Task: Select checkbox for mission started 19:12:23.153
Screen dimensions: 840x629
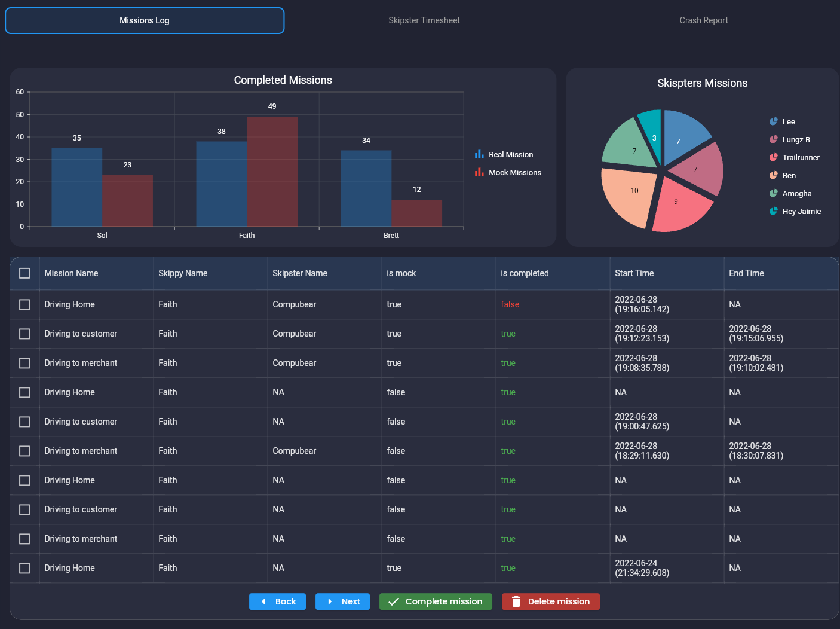Action: click(24, 334)
